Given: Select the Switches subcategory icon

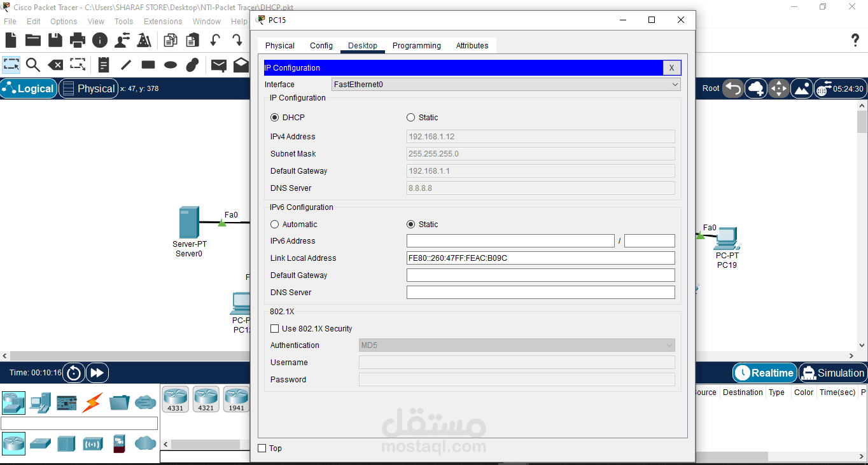Looking at the screenshot, I should coord(40,443).
